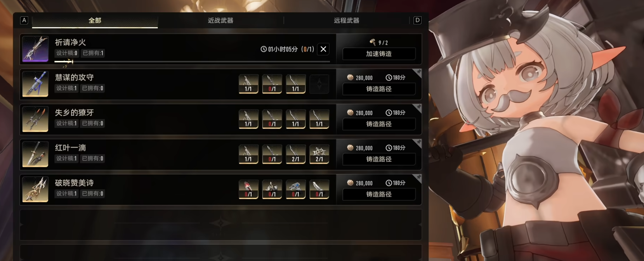The width and height of the screenshot is (644, 261).
Task: Select the 祈请净火 weapon icon
Action: coord(35,49)
